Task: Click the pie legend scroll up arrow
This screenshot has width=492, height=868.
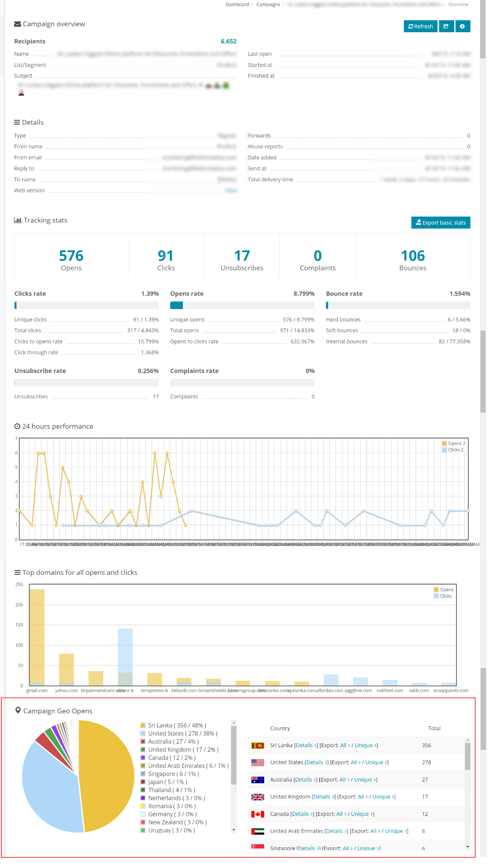Action: pos(234,723)
